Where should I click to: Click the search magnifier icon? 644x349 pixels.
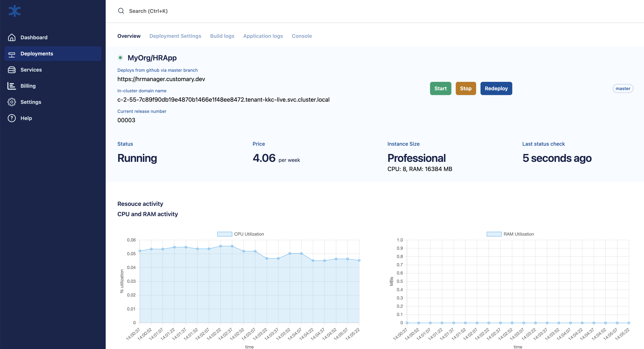(x=121, y=11)
